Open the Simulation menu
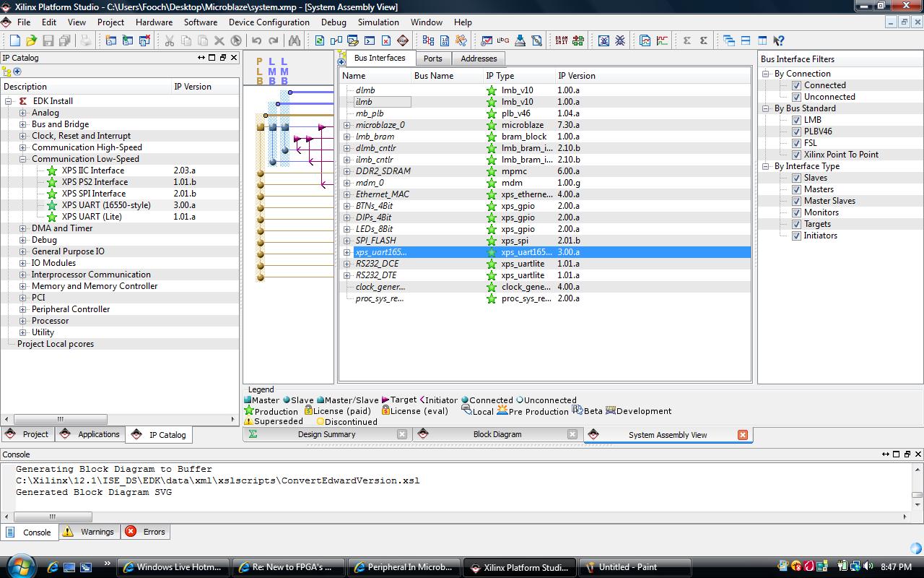Screen dimensions: 924x578 coord(378,22)
